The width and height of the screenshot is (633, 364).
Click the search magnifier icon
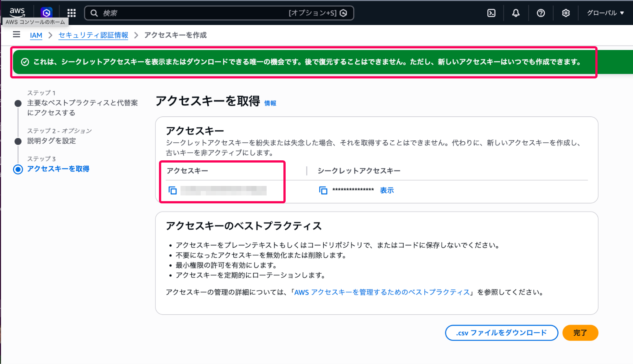(x=94, y=13)
